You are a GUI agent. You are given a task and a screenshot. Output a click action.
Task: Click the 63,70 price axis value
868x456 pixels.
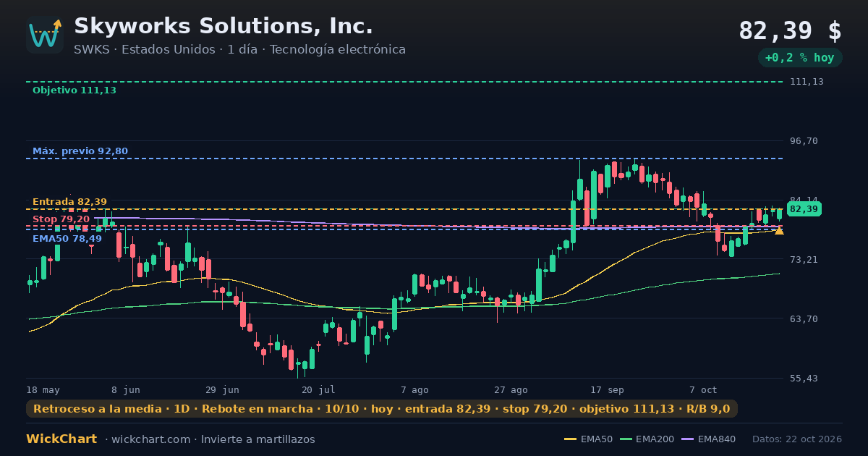pos(804,318)
